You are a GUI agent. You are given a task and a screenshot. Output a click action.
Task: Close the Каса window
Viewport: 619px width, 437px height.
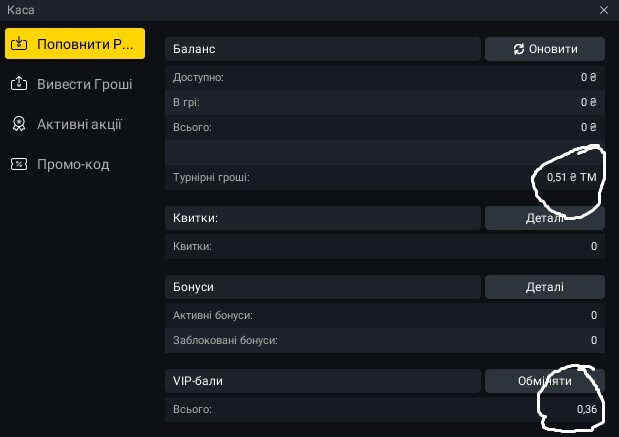coord(604,10)
